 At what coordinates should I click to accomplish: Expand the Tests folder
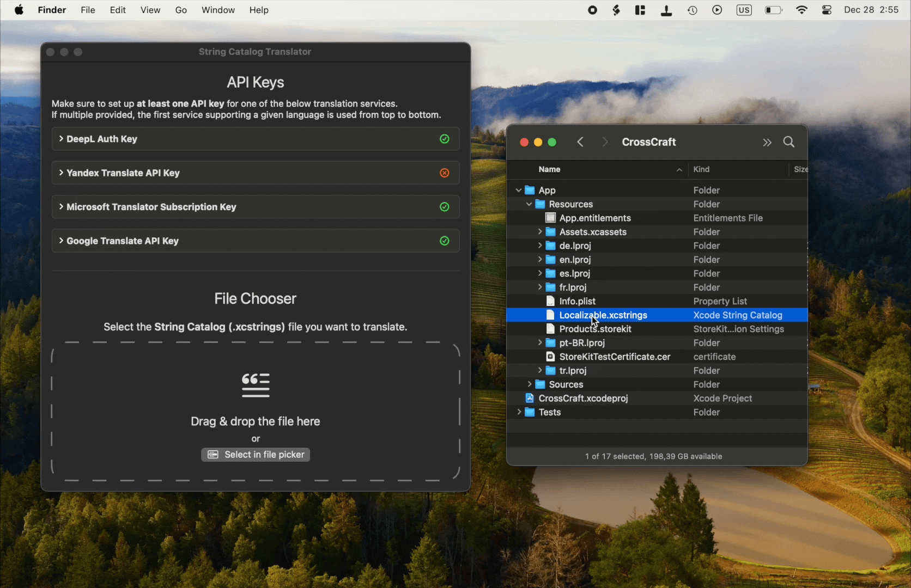pos(519,412)
